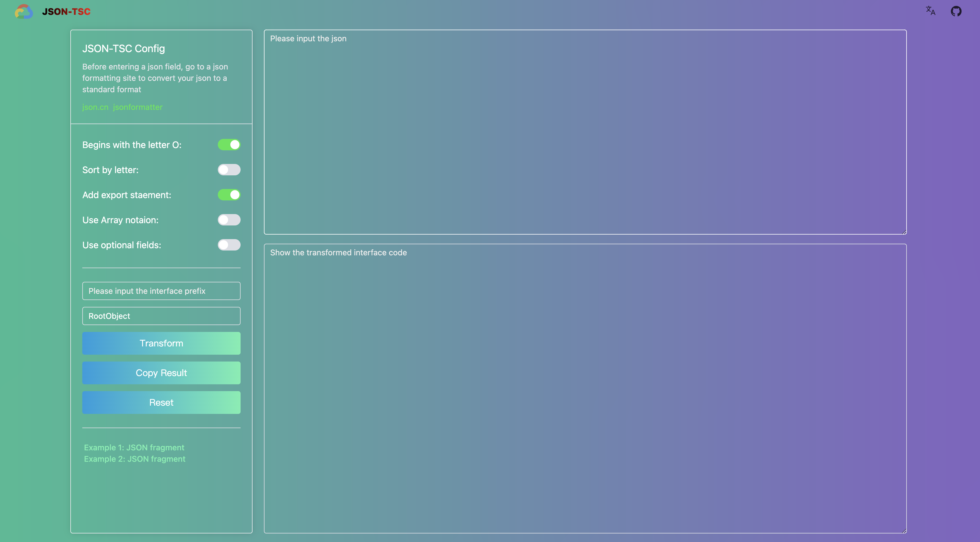This screenshot has height=542, width=980.
Task: Enable the 'Use Array notaion' switch
Action: tap(229, 220)
